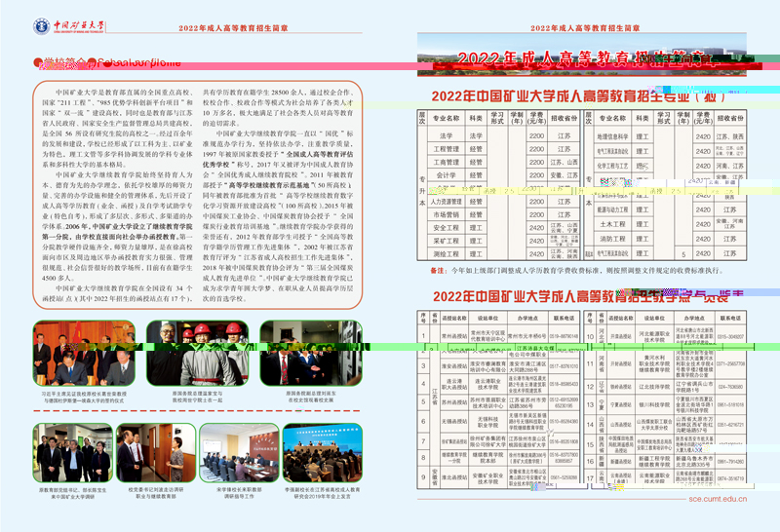Screen dimensions: 780x532
Task: Click the '办学地点' header in right stations table
Action: [694, 318]
